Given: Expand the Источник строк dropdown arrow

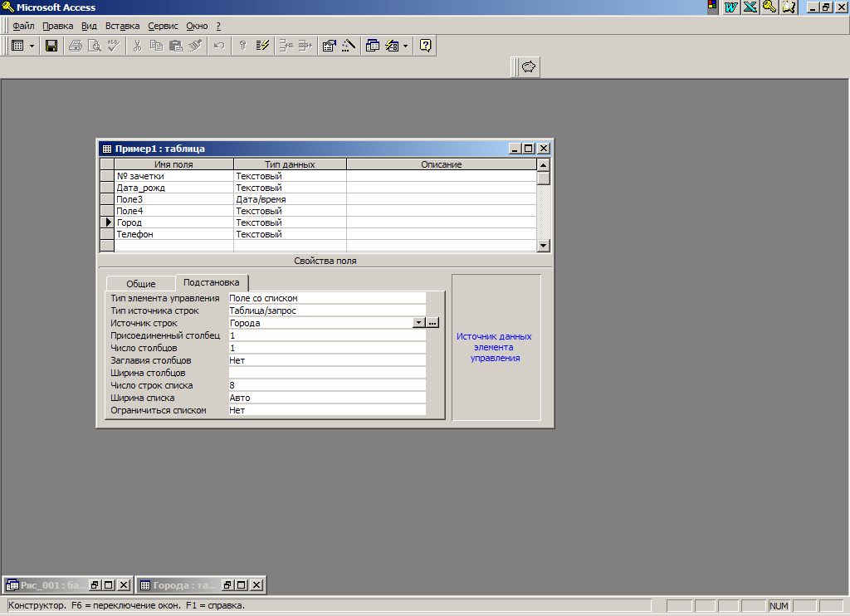Looking at the screenshot, I should click(x=418, y=323).
